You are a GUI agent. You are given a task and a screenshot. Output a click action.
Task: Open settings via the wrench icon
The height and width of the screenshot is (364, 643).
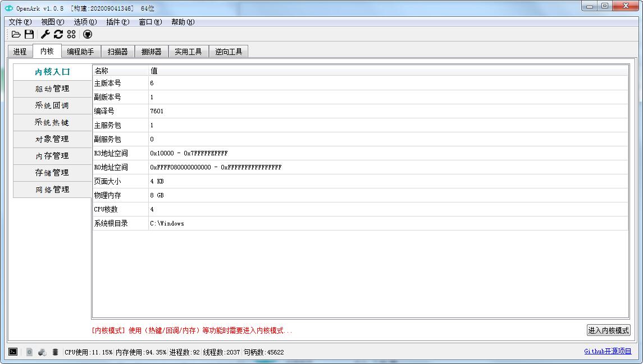coord(45,35)
